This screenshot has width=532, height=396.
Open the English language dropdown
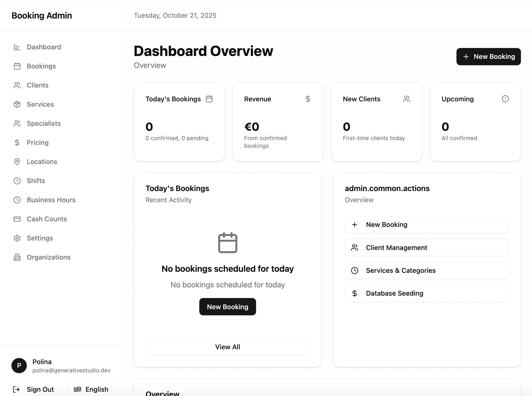coord(91,389)
